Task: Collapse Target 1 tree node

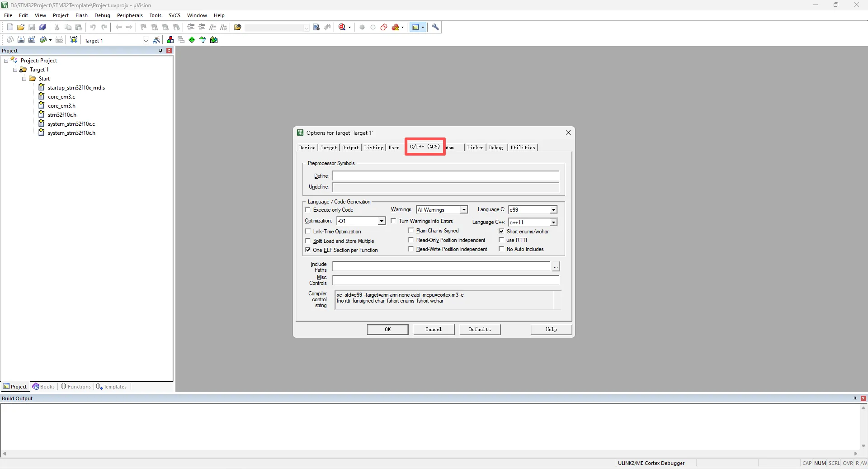Action: (x=15, y=70)
